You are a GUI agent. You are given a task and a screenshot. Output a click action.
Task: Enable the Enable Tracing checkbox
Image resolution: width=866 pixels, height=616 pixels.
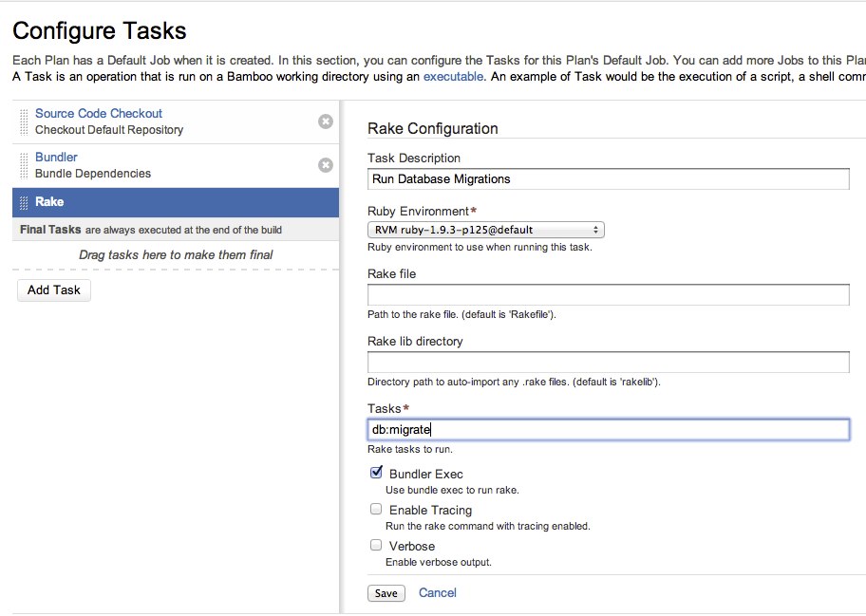[376, 509]
